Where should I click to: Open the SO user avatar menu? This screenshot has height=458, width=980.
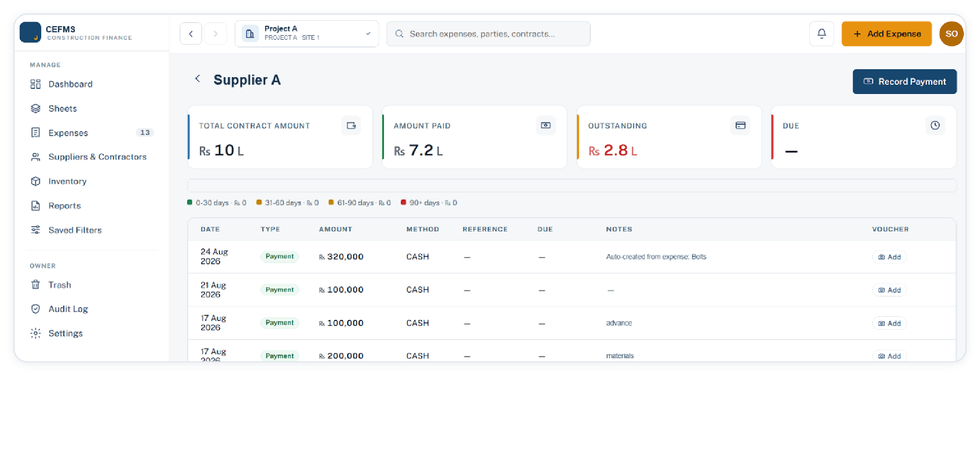tap(951, 34)
